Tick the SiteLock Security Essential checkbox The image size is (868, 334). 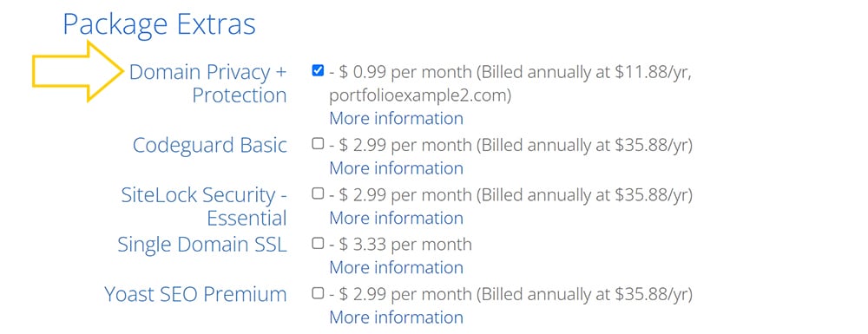tap(318, 193)
